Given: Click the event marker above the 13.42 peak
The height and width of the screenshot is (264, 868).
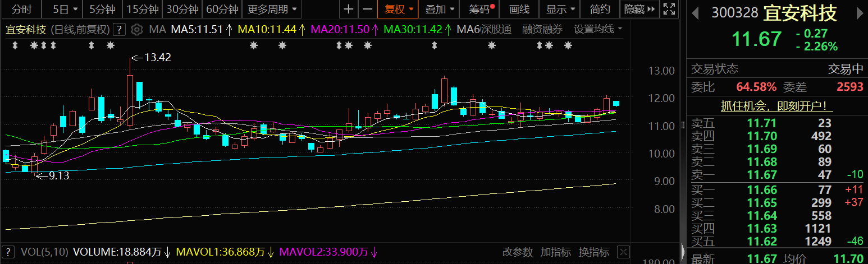Looking at the screenshot, I should click(x=111, y=45).
